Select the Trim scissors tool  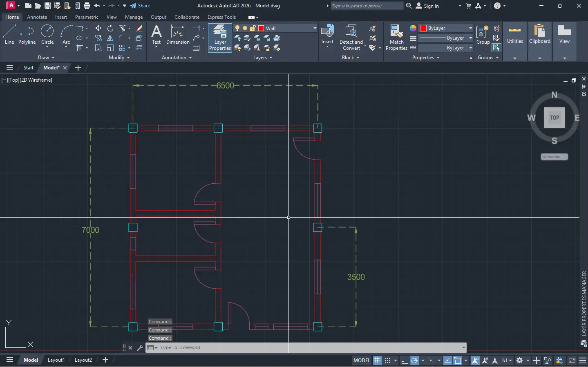pos(122,28)
